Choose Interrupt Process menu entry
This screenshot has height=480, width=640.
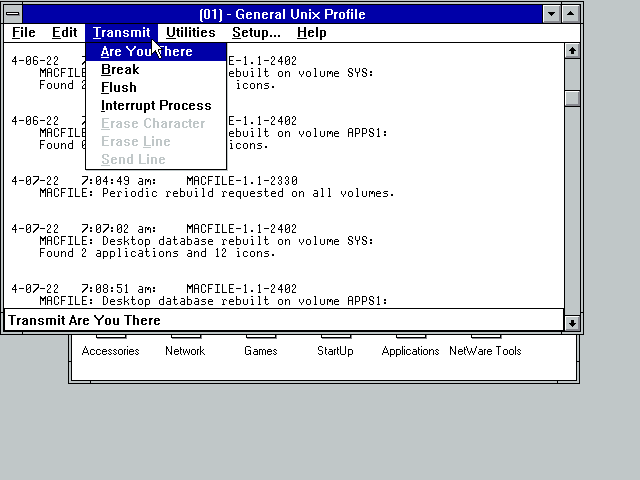[156, 105]
